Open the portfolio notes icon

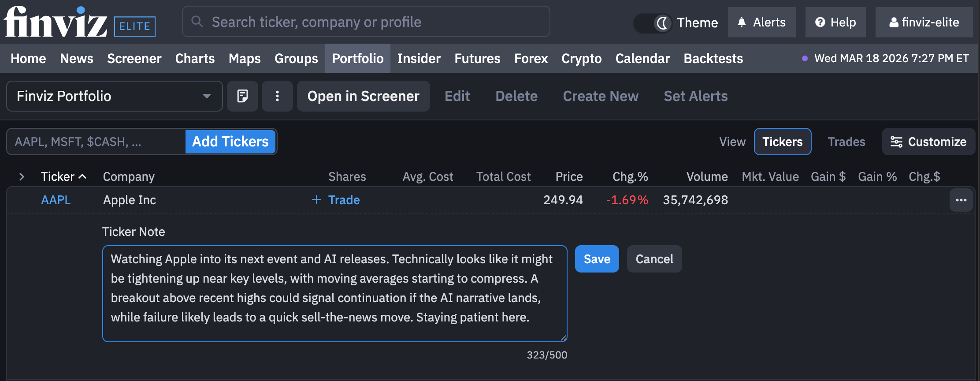(242, 96)
